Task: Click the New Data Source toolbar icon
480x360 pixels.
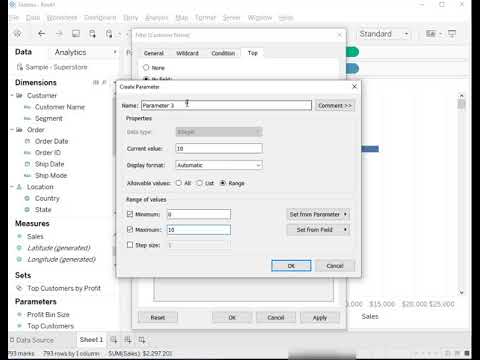Action: point(92,34)
